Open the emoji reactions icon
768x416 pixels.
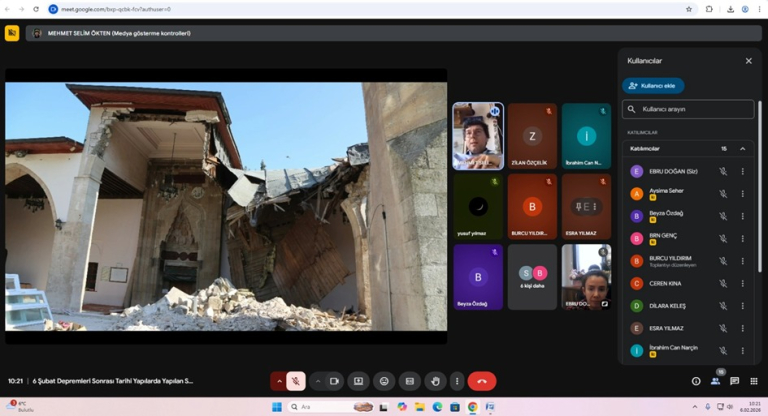(x=384, y=381)
